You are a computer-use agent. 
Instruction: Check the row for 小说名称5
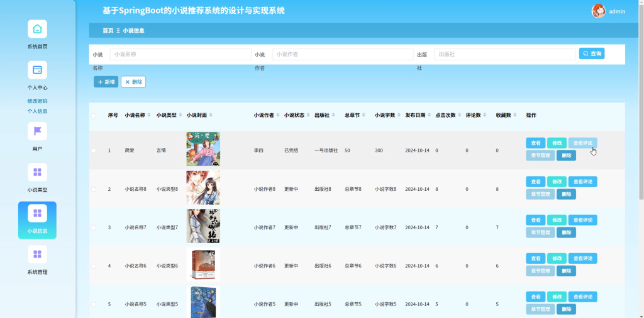pyautogui.click(x=93, y=304)
